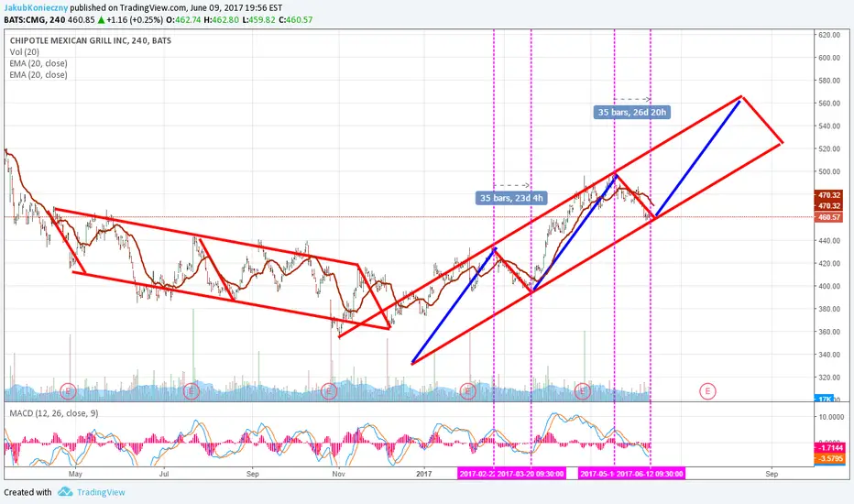The height and width of the screenshot is (504, 854).
Task: Click the red 460.57 price tag on axis
Action: 828,217
